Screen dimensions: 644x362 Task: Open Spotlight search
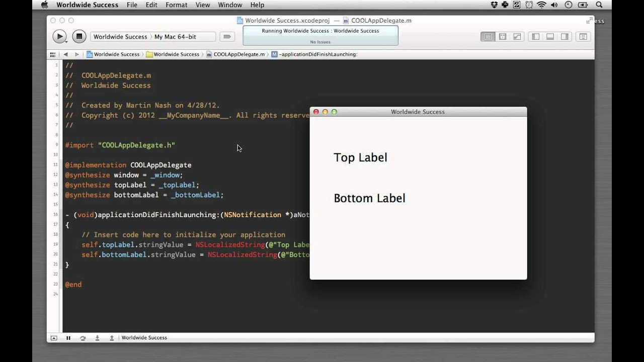click(599, 5)
